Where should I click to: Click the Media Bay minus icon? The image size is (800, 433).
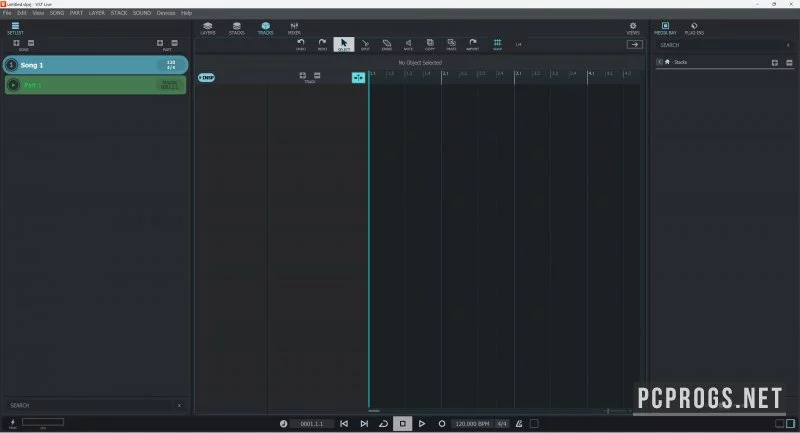coord(789,63)
